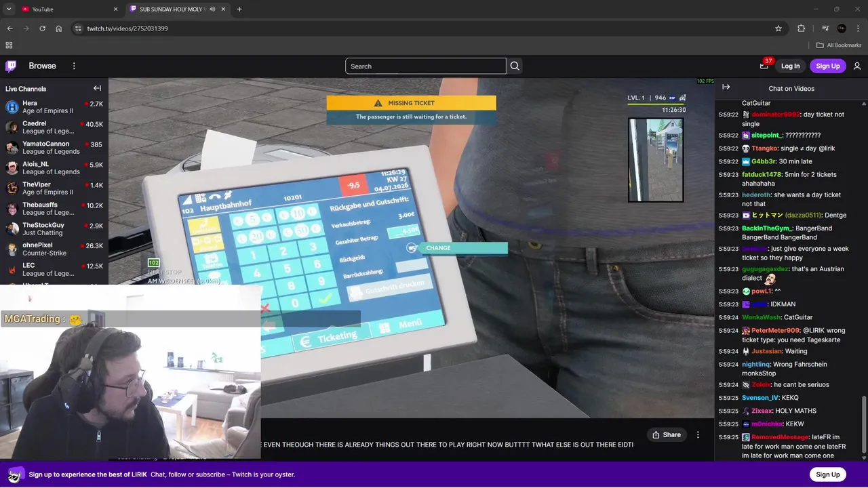
Task: Collapse the Chat on Videos panel
Action: 726,87
